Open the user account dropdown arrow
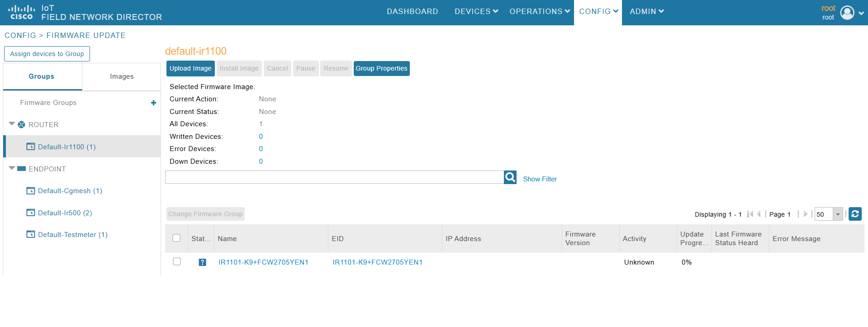The width and height of the screenshot is (868, 327). click(x=861, y=13)
